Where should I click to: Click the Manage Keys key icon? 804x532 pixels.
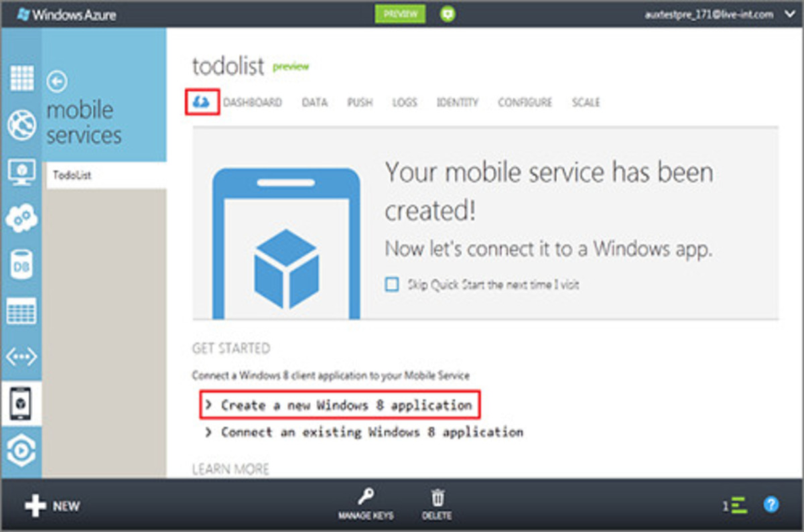[x=365, y=497]
